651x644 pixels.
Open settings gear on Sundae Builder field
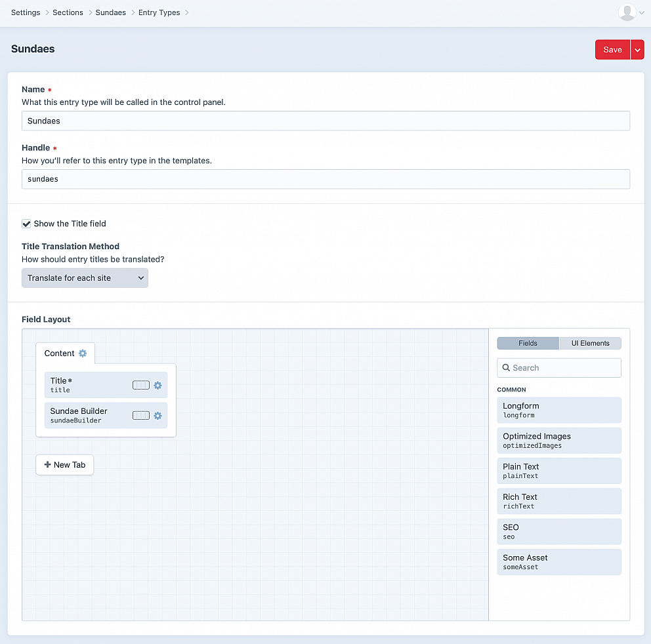[x=157, y=415]
